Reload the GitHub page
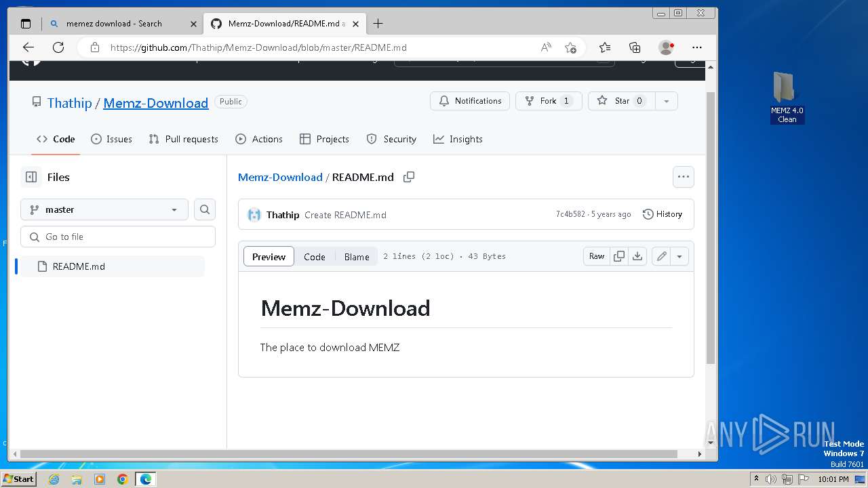868x488 pixels. 58,47
